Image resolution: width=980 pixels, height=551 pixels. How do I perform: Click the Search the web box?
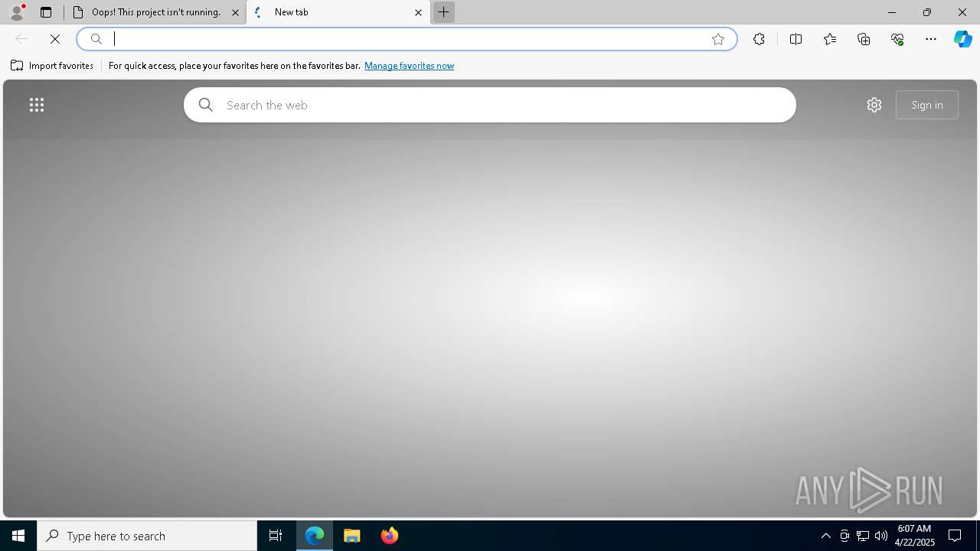pyautogui.click(x=490, y=105)
